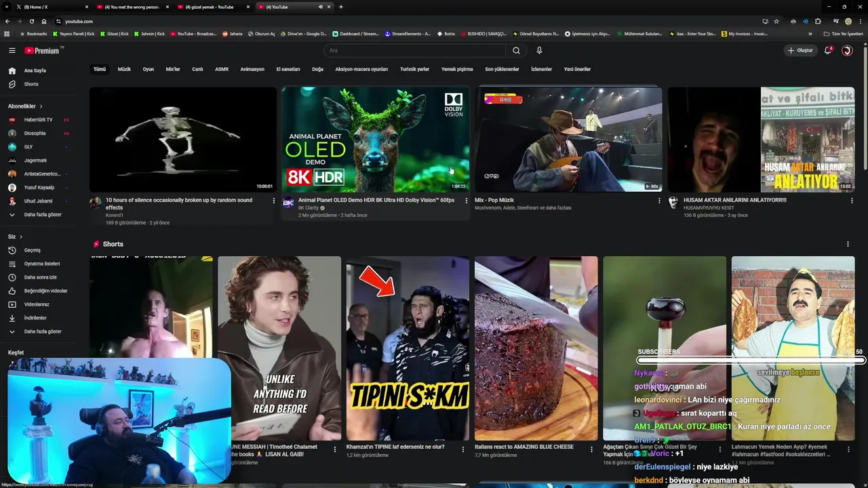Open the notifications bell
Image resolution: width=868 pixels, height=488 pixels.
pos(828,50)
